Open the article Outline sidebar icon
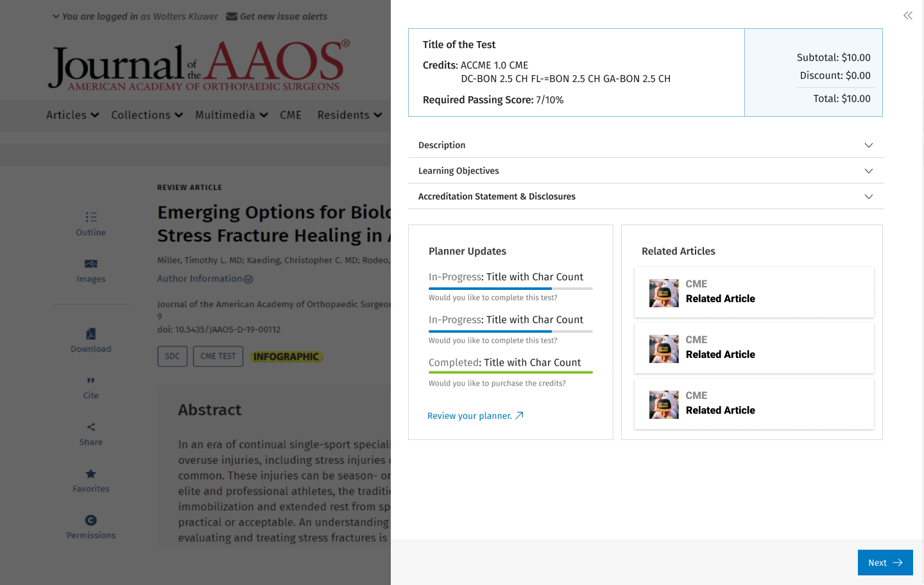Screen dimensions: 924x585 point(91,217)
